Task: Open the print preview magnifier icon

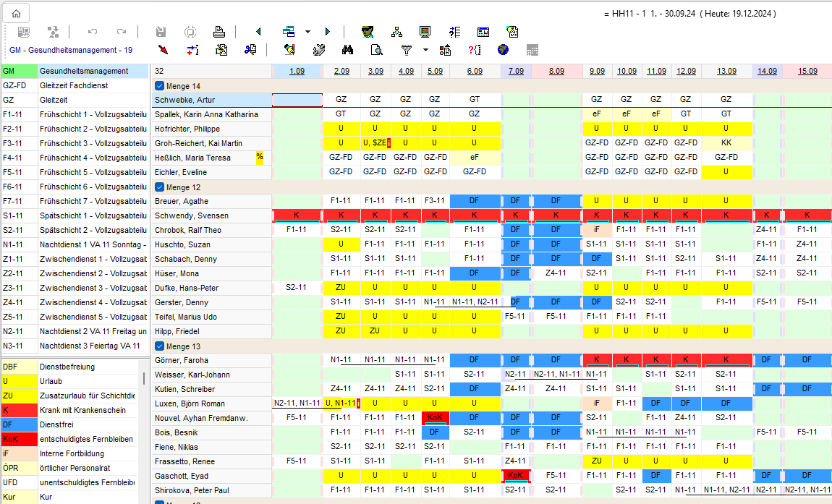Action: (376, 50)
